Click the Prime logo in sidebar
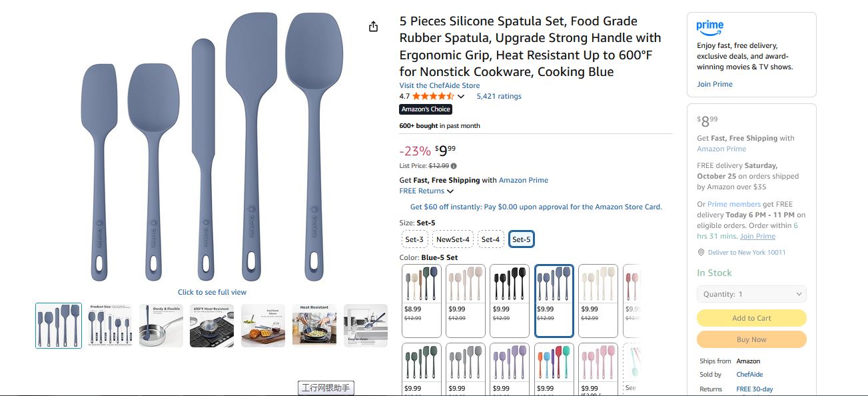 click(x=709, y=27)
